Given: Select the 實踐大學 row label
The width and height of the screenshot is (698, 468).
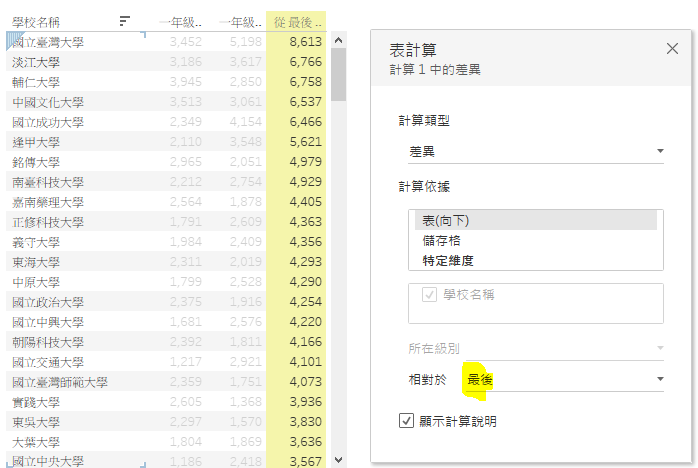Looking at the screenshot, I should click(x=36, y=403).
